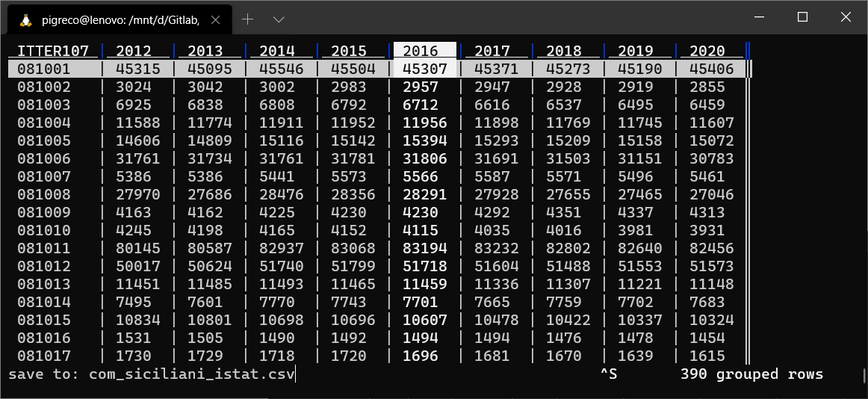Maximize the terminal window
Screen dimensions: 868x399
click(802, 17)
